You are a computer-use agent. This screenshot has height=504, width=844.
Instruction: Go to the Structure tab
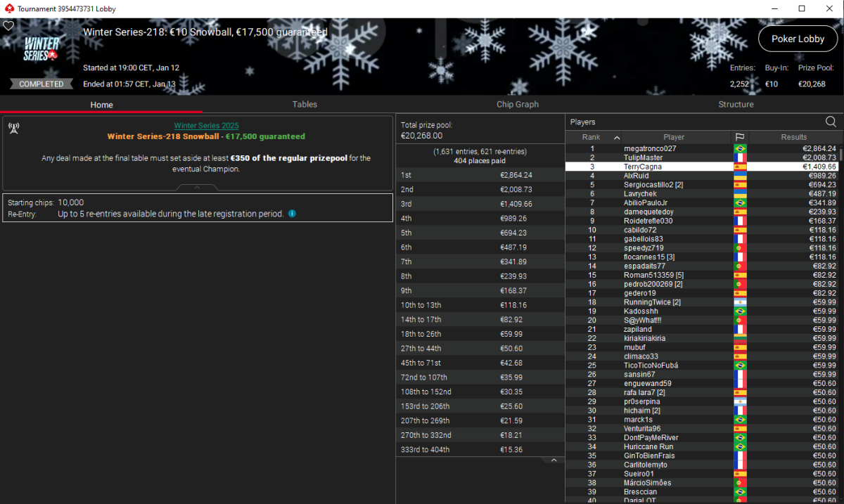[x=736, y=105]
